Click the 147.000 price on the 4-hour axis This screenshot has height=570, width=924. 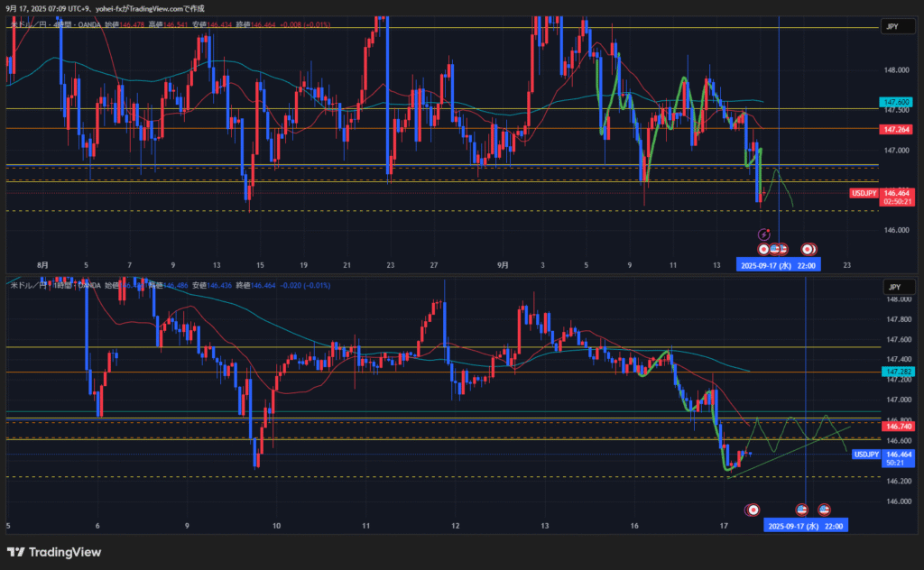coord(896,150)
